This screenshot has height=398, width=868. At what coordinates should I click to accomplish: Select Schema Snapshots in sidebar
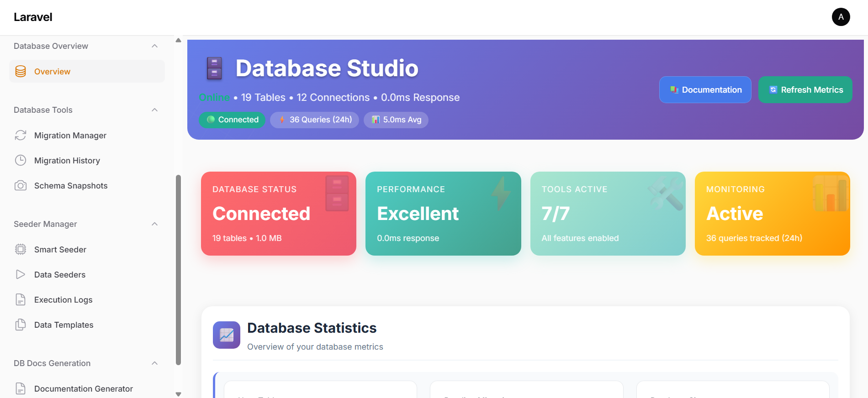[87, 185]
